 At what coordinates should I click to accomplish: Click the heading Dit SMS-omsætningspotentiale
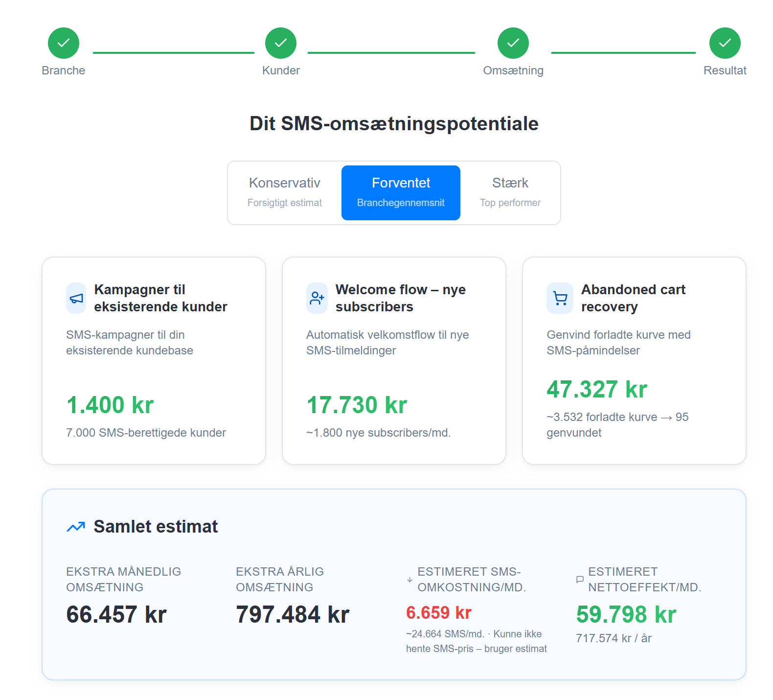(394, 124)
